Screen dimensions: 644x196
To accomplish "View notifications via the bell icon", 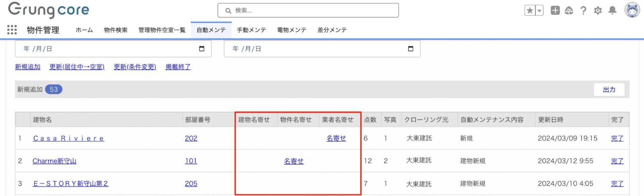I will pos(612,10).
